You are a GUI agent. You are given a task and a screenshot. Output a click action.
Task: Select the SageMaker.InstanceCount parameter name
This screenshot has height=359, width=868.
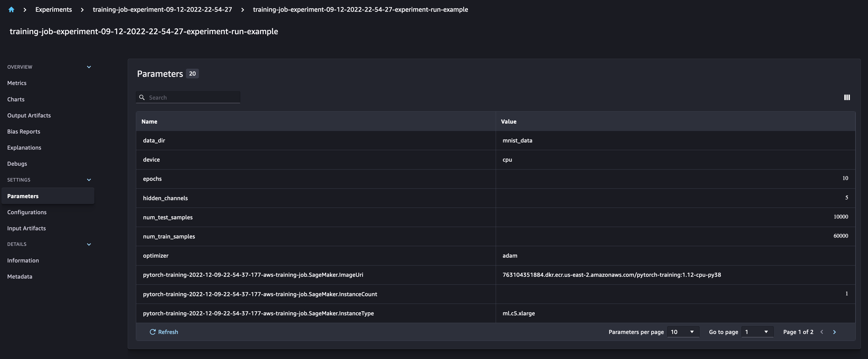pos(260,294)
